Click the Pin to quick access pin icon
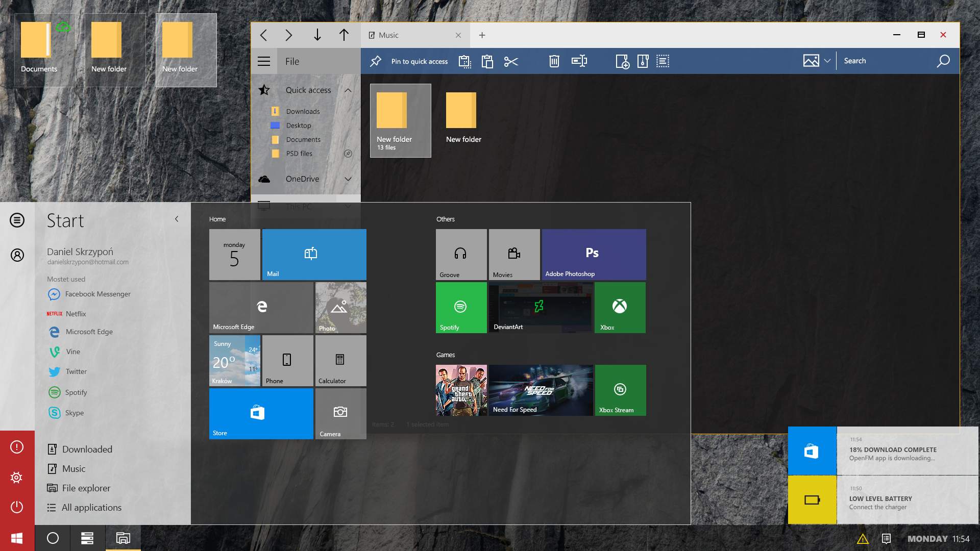980x551 pixels. 376,61
